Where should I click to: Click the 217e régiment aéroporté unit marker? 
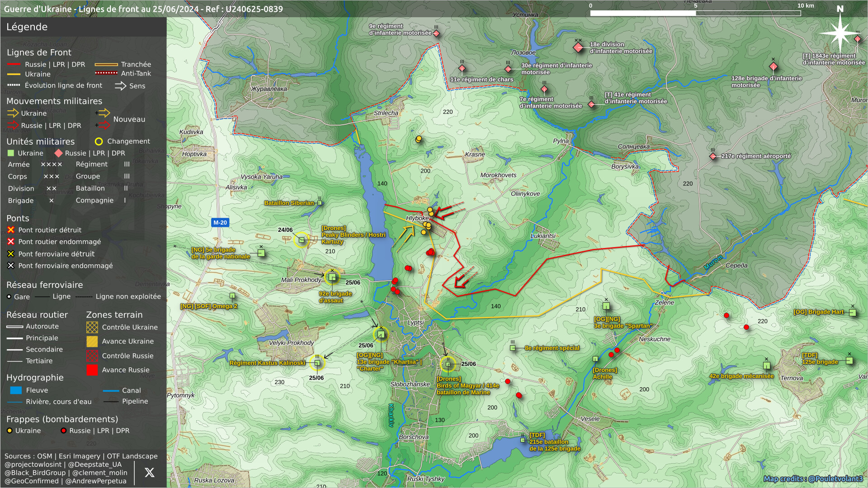[x=713, y=156]
